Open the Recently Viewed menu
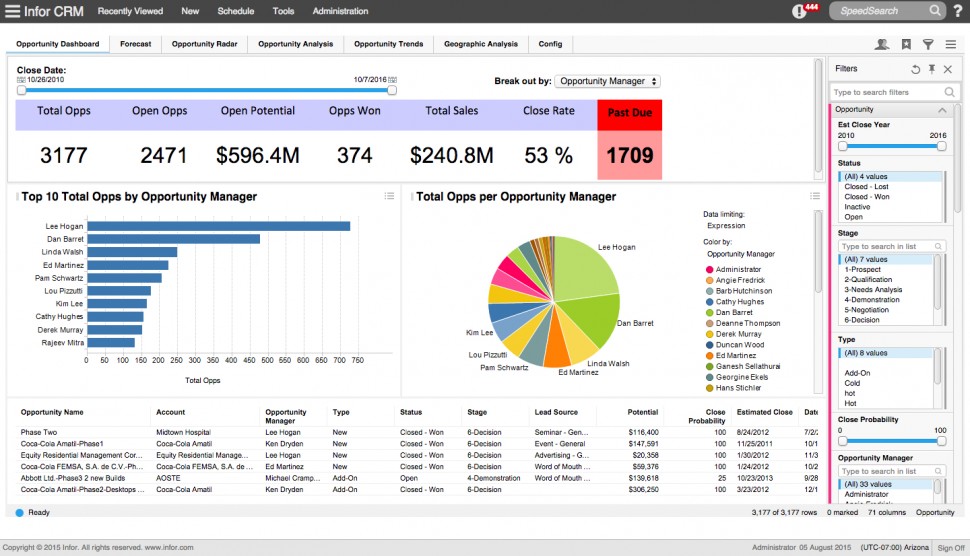 pyautogui.click(x=130, y=11)
